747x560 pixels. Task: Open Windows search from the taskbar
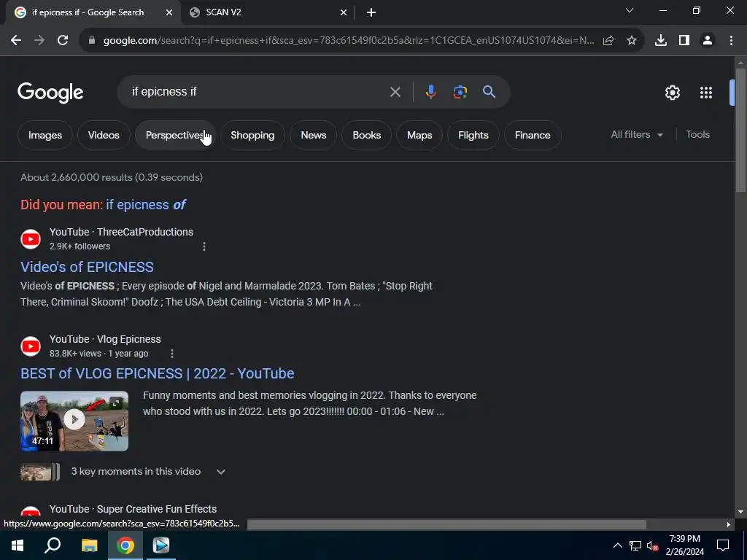tap(53, 545)
